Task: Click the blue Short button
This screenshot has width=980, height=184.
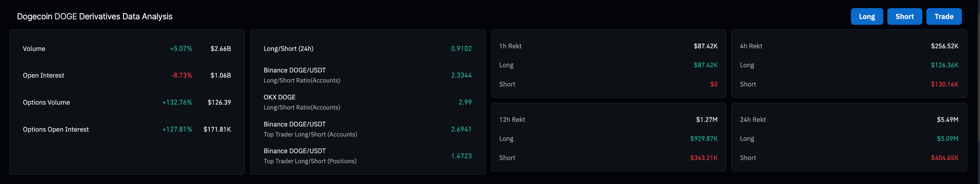Action: (905, 16)
